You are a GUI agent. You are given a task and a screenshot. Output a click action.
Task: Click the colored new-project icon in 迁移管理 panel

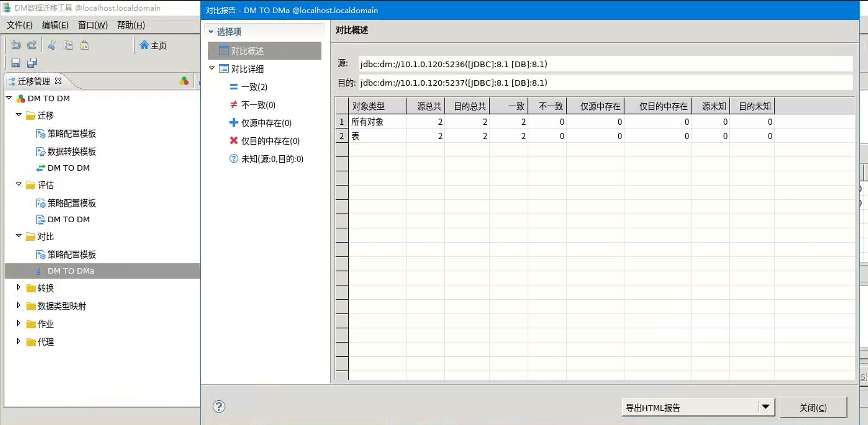click(x=184, y=81)
